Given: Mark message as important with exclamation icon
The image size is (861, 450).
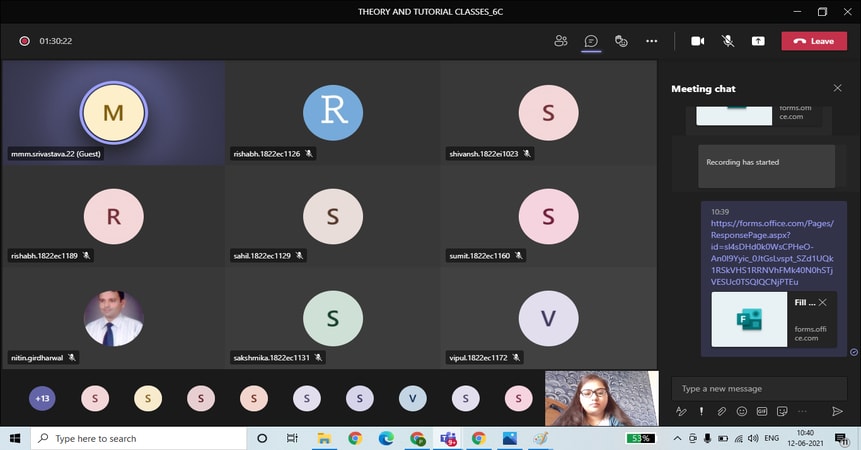Looking at the screenshot, I should (701, 411).
